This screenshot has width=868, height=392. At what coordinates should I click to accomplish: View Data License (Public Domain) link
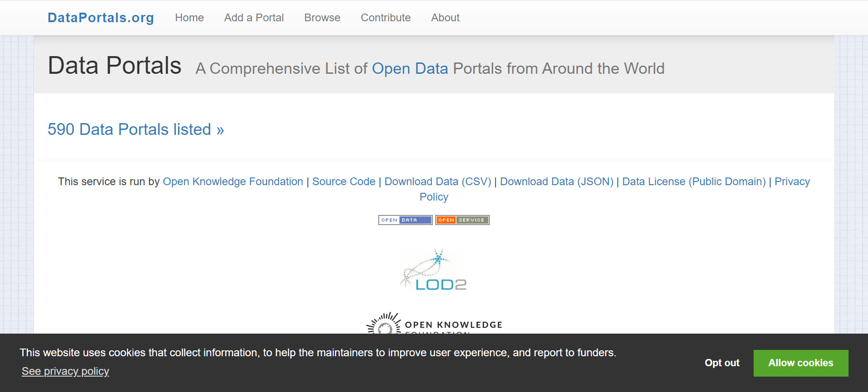(693, 182)
